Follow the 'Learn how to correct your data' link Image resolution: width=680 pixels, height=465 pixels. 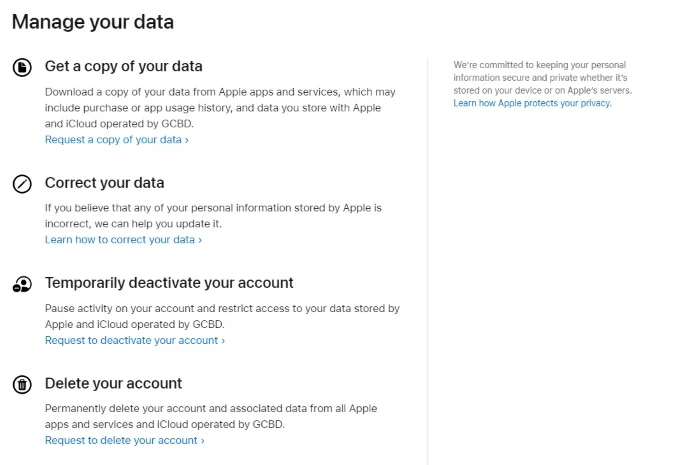[123, 240]
